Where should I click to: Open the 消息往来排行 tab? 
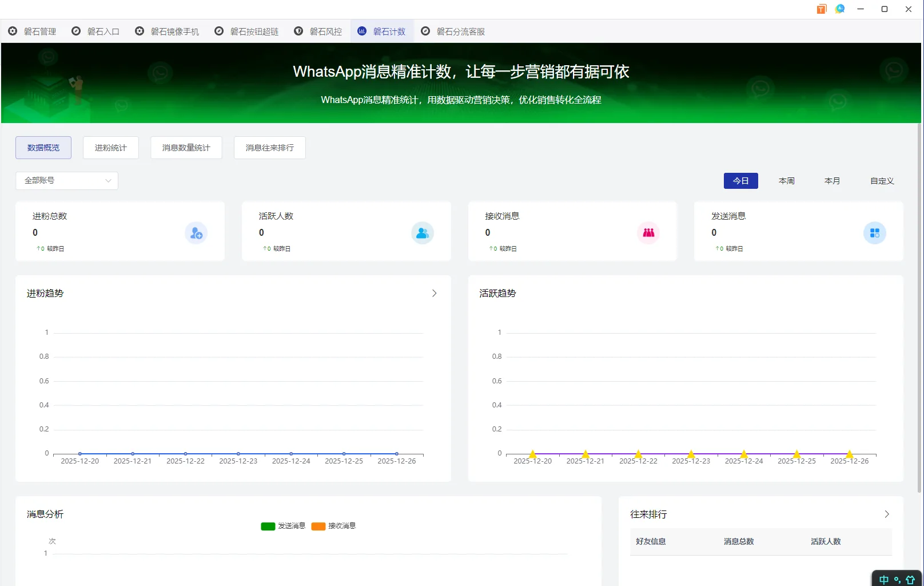click(269, 148)
